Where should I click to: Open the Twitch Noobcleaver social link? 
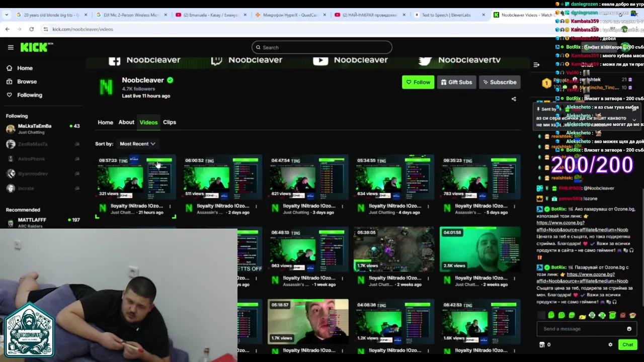click(246, 60)
